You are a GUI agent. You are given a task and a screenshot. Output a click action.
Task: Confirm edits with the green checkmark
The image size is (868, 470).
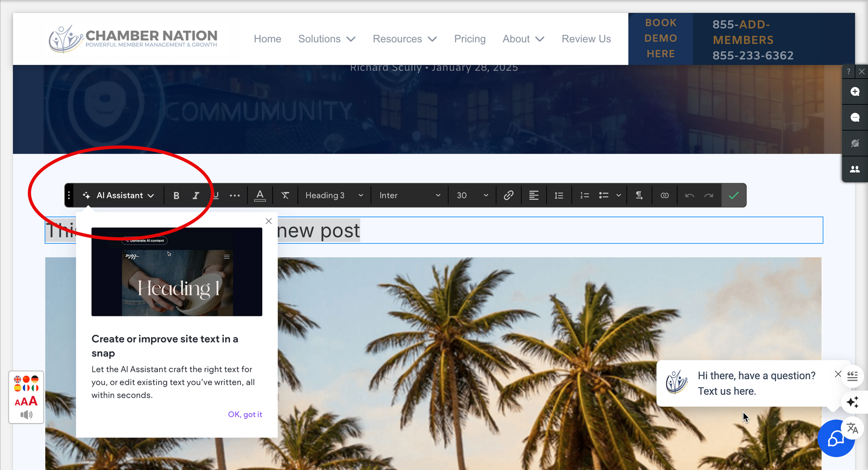point(734,195)
